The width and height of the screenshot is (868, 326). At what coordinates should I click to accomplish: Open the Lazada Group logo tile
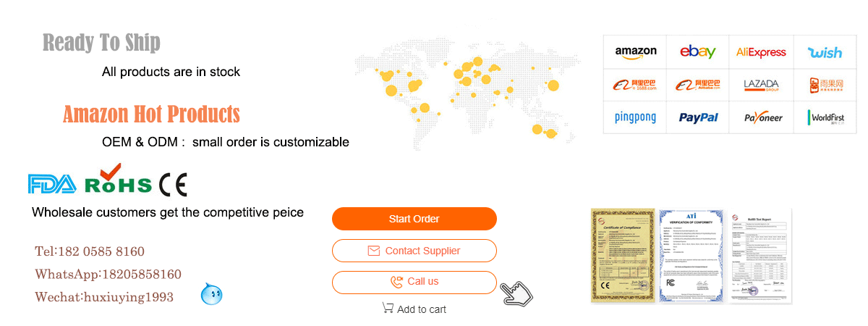coord(761,85)
